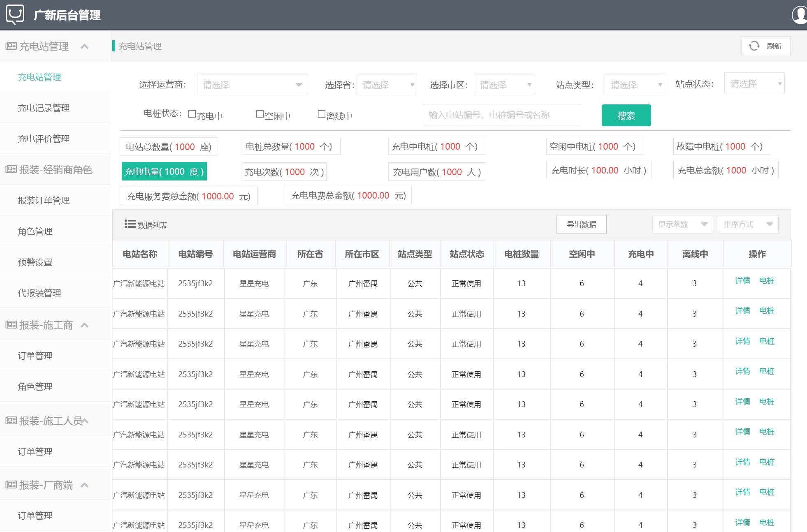Open the 显示条数 dropdown
The width and height of the screenshot is (807, 532).
(682, 224)
